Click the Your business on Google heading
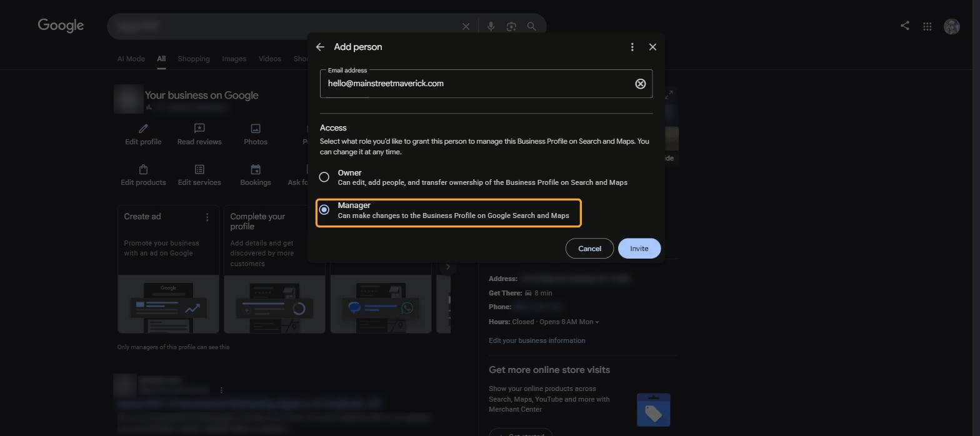The image size is (980, 436). pyautogui.click(x=201, y=96)
